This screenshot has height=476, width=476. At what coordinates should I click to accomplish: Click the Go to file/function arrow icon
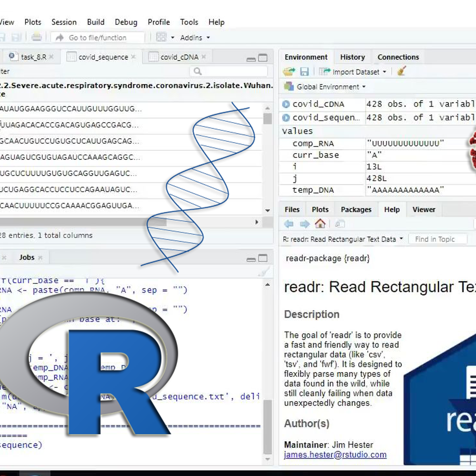pyautogui.click(x=60, y=37)
